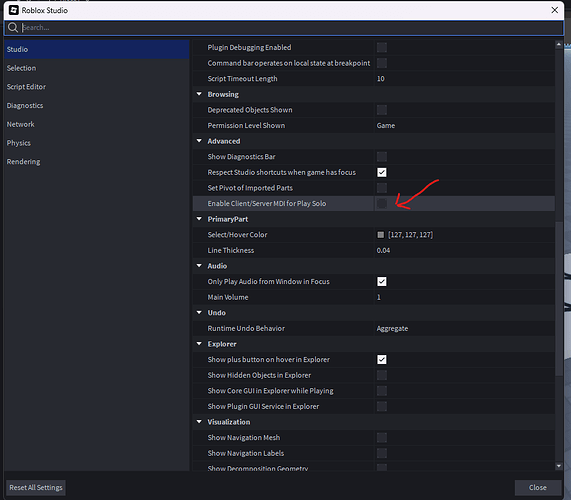Uncheck Respect Studio shortcuts when game has focus
The height and width of the screenshot is (500, 571).
(382, 172)
